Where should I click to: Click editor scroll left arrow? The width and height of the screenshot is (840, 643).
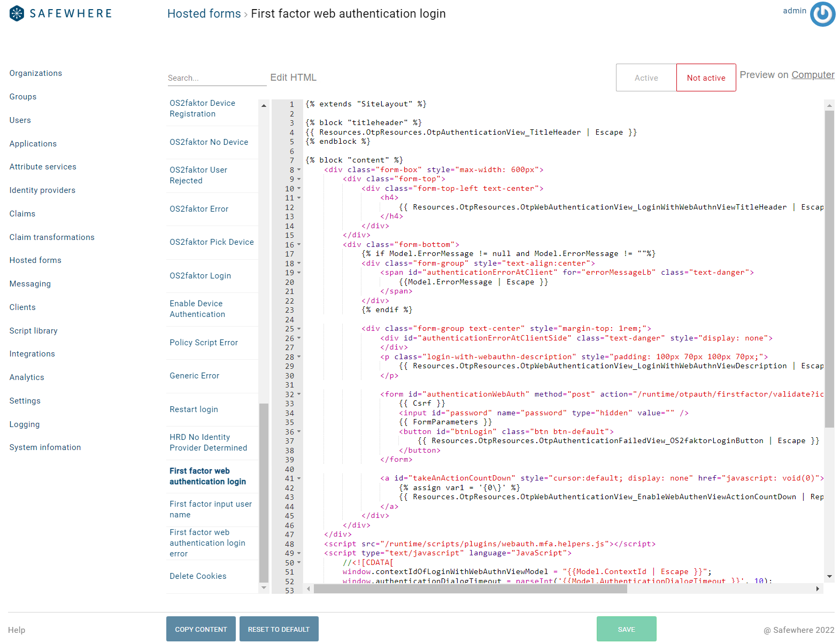pos(309,588)
